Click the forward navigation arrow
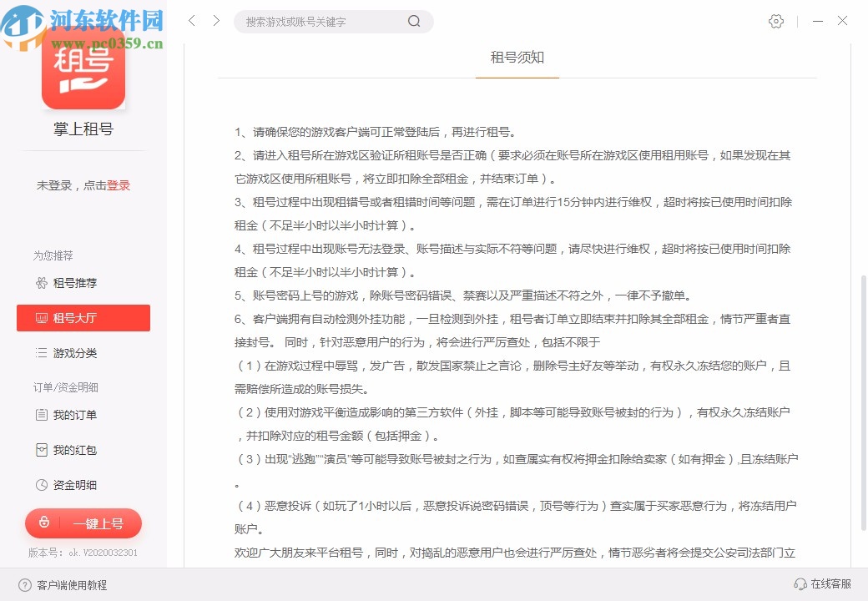This screenshot has width=868, height=601. pyautogui.click(x=217, y=21)
